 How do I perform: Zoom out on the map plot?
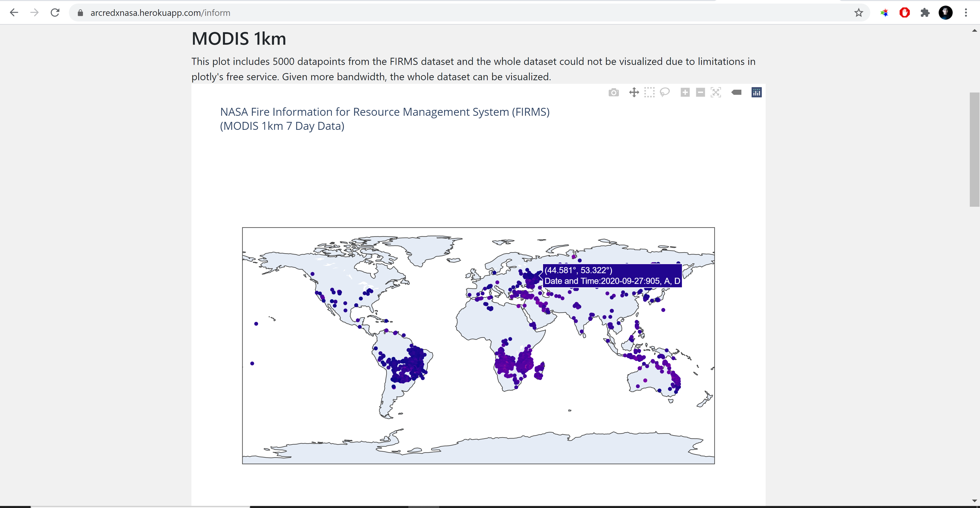click(700, 93)
